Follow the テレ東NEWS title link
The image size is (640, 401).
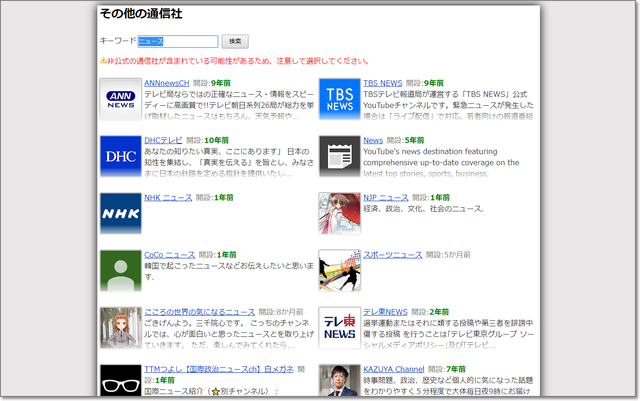pyautogui.click(x=385, y=312)
